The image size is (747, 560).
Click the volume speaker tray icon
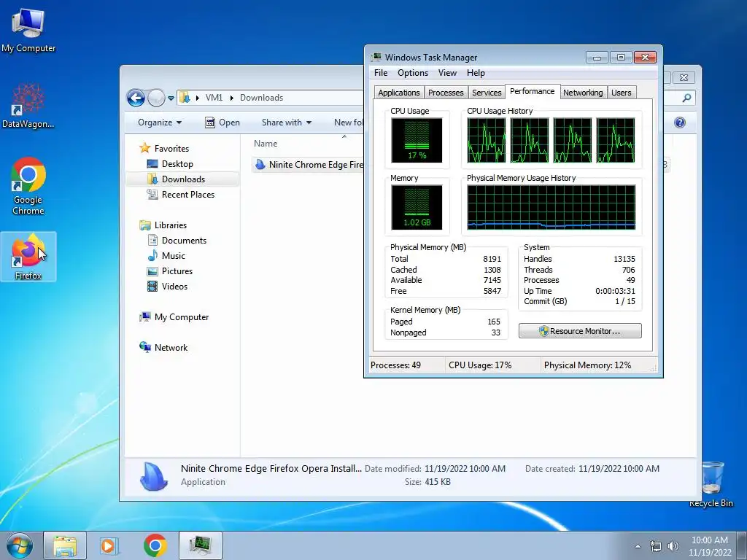[673, 546]
